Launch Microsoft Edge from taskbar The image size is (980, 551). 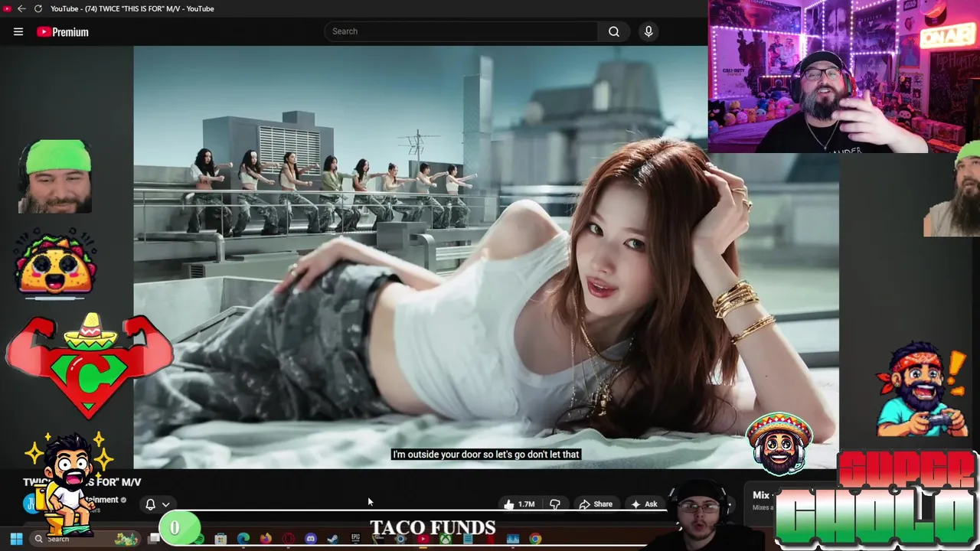click(x=243, y=539)
